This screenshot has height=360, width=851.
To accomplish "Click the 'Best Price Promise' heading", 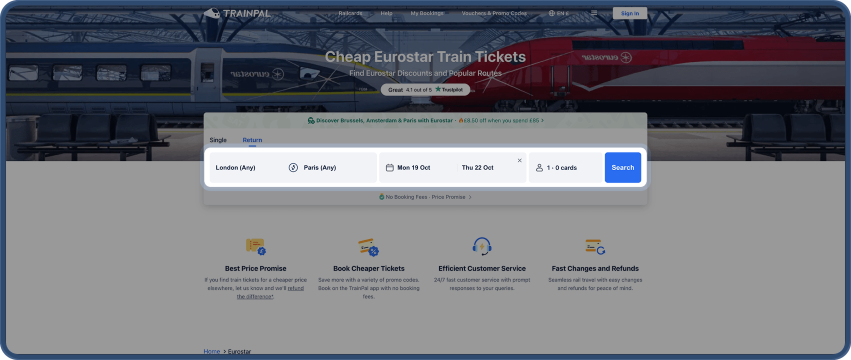I will pos(256,268).
